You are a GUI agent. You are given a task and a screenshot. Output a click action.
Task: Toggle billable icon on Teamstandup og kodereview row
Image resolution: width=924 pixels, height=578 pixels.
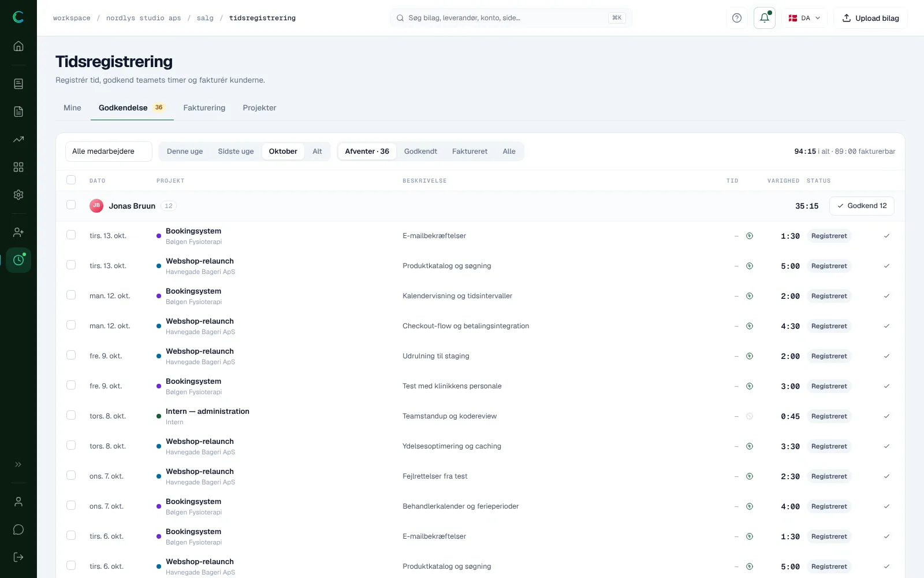click(x=750, y=416)
